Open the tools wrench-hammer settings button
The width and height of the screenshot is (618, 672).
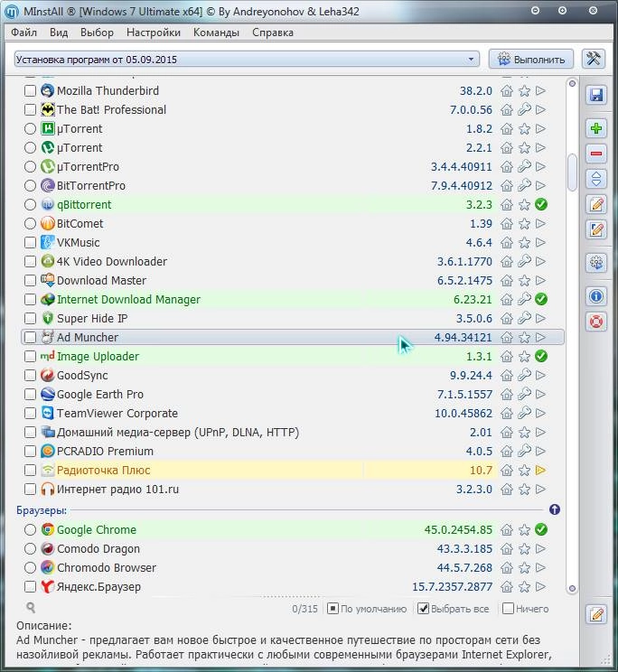(x=594, y=59)
